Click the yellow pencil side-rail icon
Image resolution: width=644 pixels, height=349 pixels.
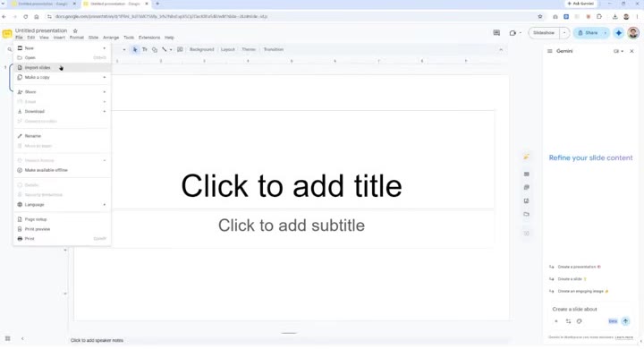click(526, 157)
